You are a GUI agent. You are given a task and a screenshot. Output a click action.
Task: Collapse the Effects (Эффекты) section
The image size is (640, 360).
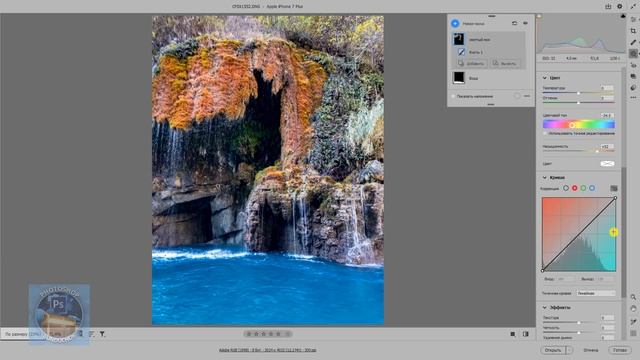[x=544, y=307]
